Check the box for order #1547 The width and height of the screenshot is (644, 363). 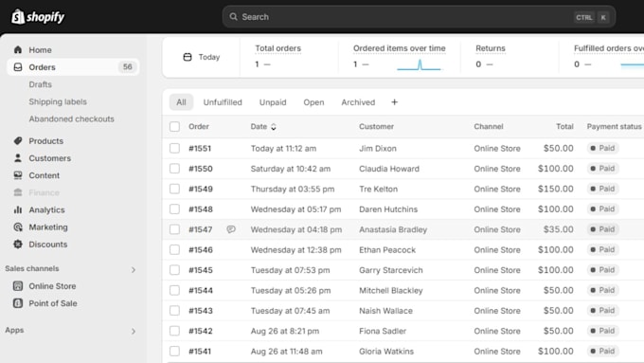pyautogui.click(x=174, y=229)
